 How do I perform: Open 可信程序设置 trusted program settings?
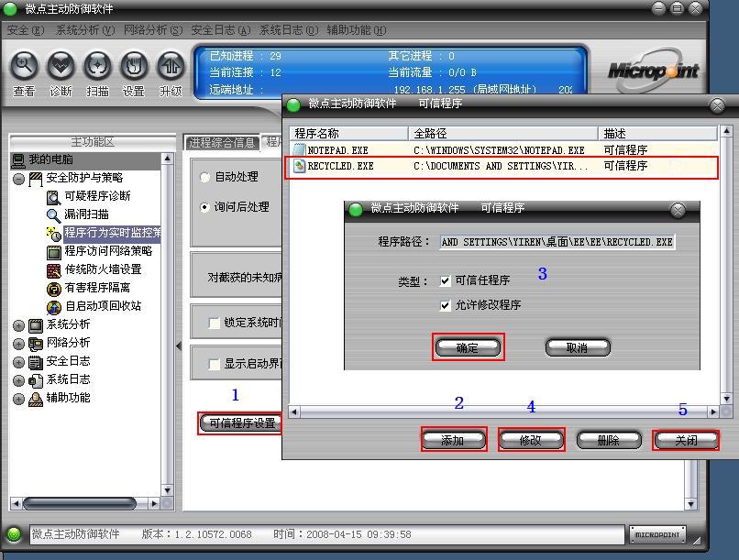[x=241, y=423]
